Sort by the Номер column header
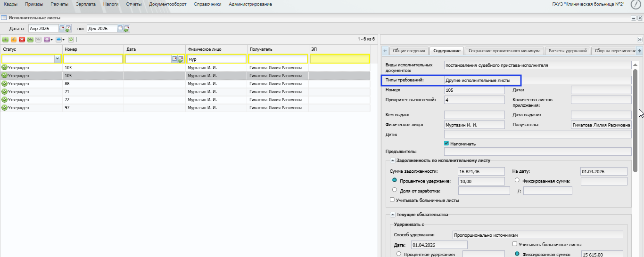The width and height of the screenshot is (644, 257). pyautogui.click(x=93, y=49)
